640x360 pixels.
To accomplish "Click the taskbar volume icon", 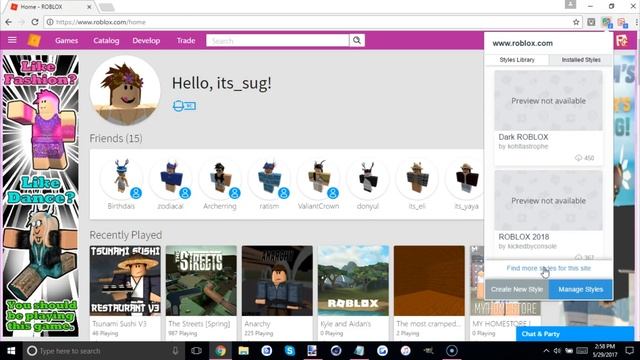I will pos(557,351).
